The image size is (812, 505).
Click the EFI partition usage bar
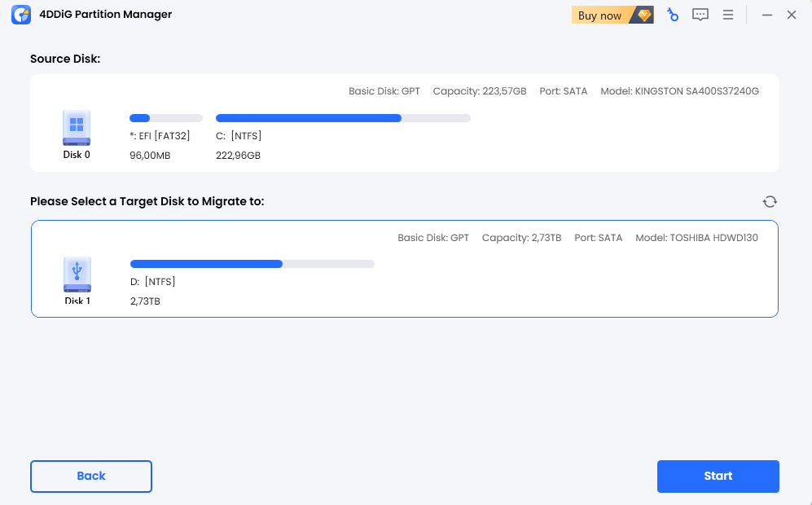pos(165,118)
